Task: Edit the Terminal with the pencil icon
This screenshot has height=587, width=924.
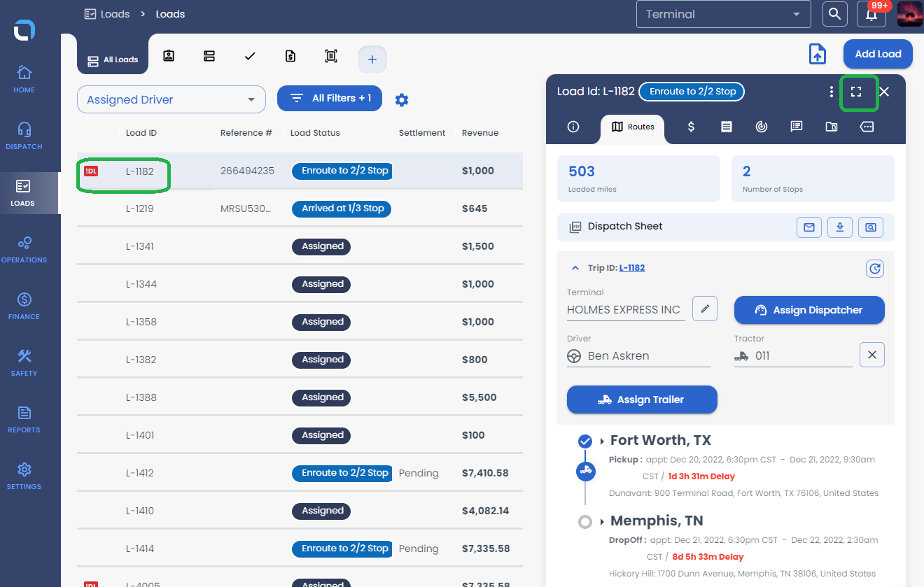Action: [x=705, y=309]
